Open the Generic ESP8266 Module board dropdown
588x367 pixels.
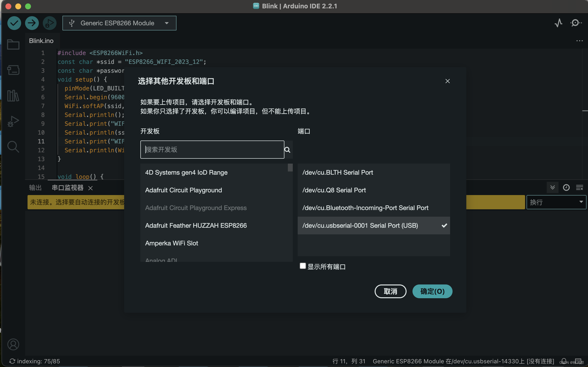coord(119,23)
